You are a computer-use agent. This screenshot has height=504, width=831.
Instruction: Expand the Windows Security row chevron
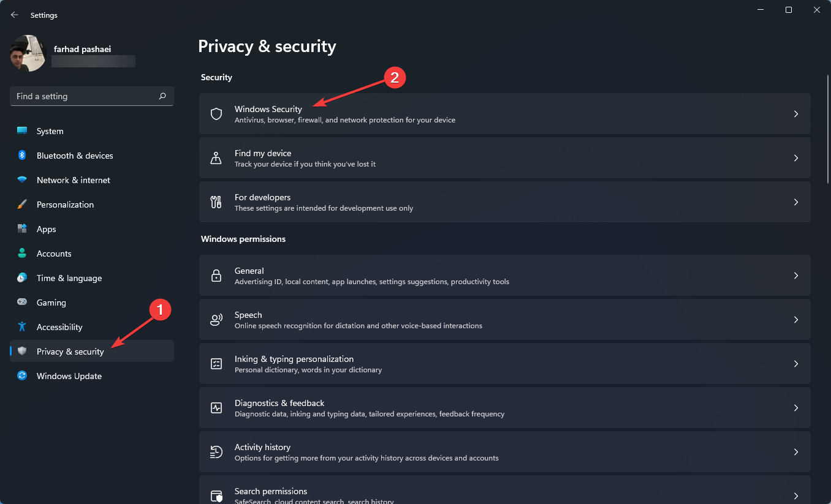click(795, 114)
